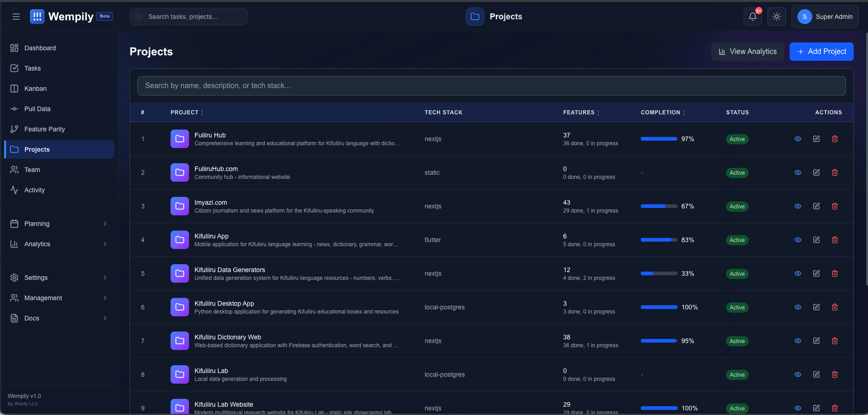Open Feature Parity from the sidebar
868x415 pixels.
tap(44, 129)
